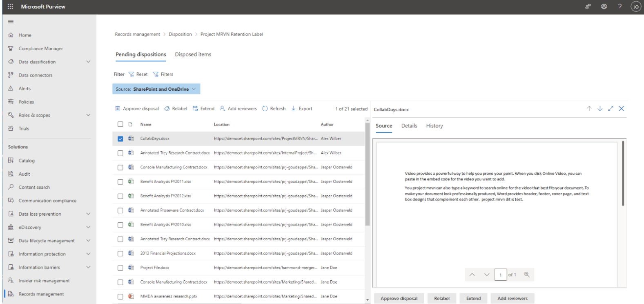Expand the Data classification menu
644x304 pixels.
[x=88, y=62]
